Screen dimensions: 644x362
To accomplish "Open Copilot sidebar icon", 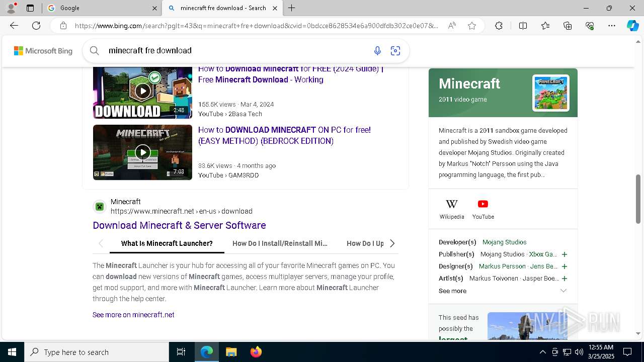I will tap(632, 26).
